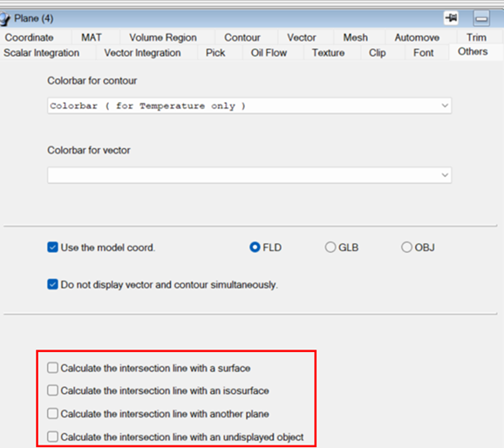Viewport: 504px width, 448px height.
Task: Select the FLD radio button
Action: [255, 248]
